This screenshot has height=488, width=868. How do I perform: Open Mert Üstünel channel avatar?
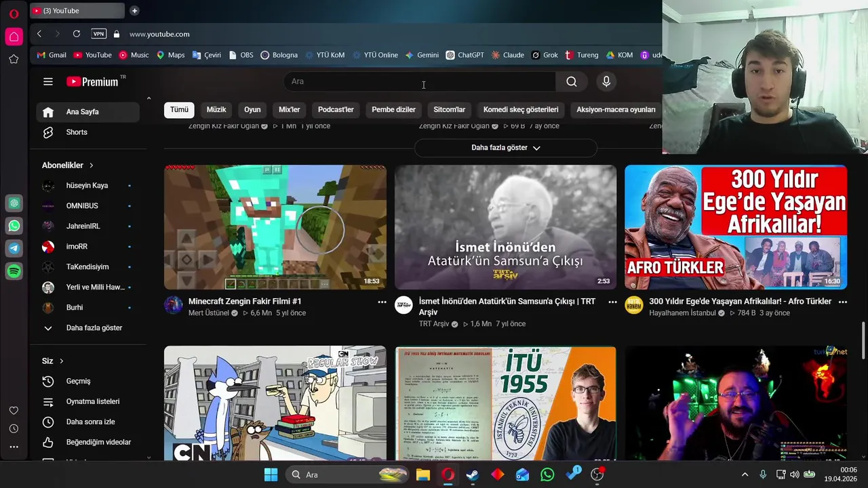point(174,305)
